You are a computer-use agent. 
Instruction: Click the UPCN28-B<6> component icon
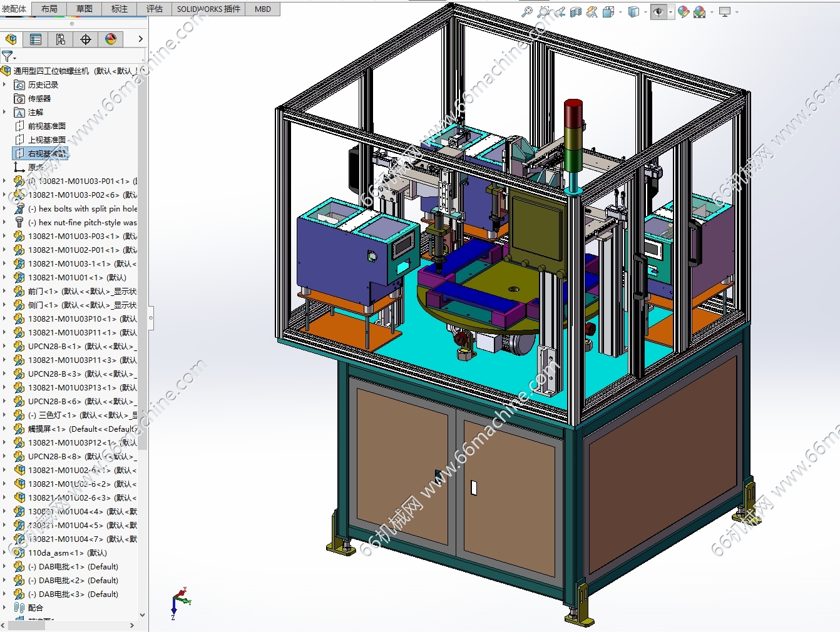19,401
